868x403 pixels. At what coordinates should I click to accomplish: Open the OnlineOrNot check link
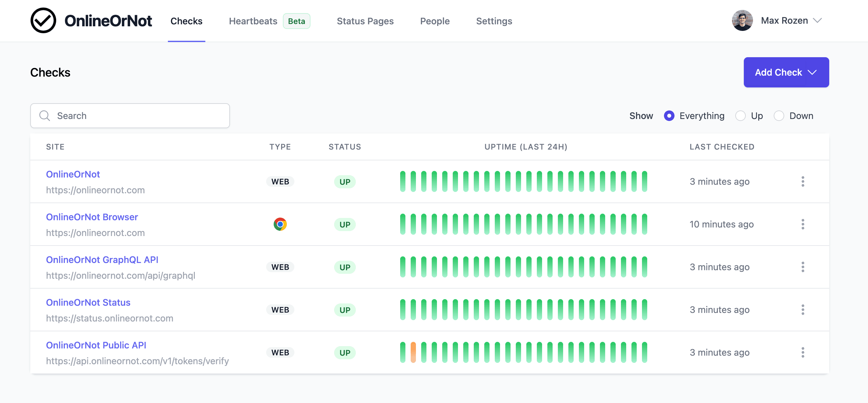[x=73, y=174]
